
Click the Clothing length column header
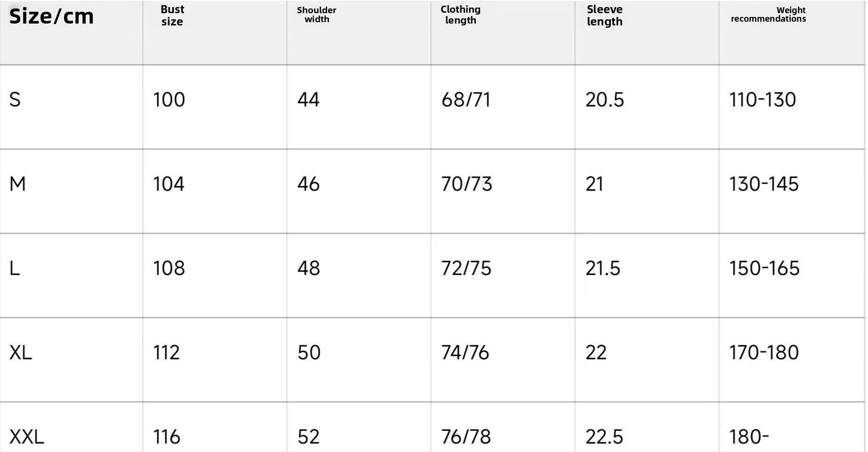pyautogui.click(x=460, y=15)
